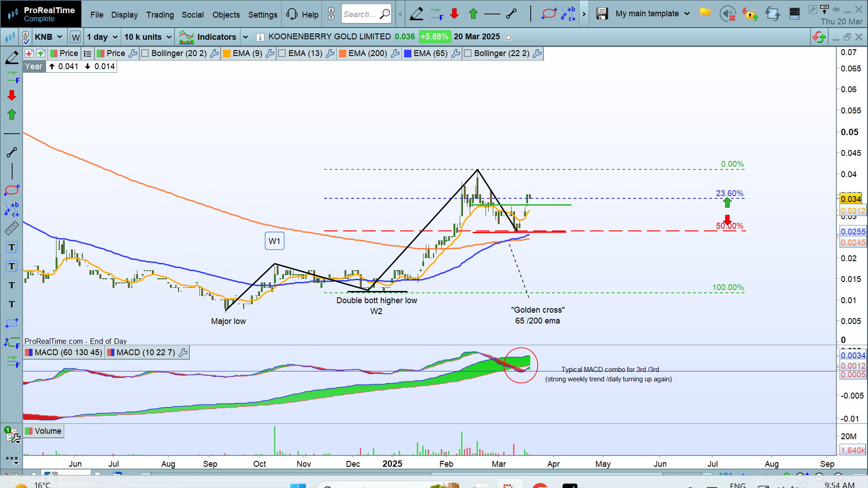Open the KNB ticker dropdown

point(48,37)
